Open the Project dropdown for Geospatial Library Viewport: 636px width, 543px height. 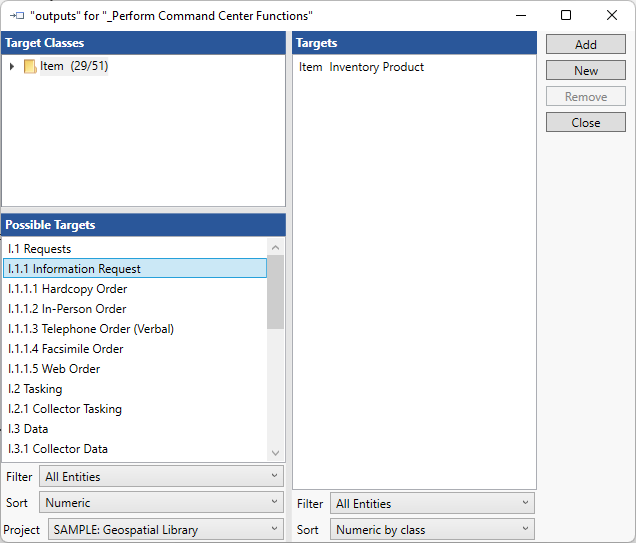[165, 530]
